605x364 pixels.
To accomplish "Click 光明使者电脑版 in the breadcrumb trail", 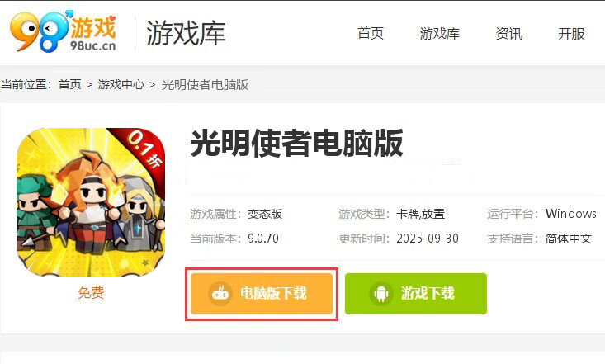I will (x=205, y=84).
